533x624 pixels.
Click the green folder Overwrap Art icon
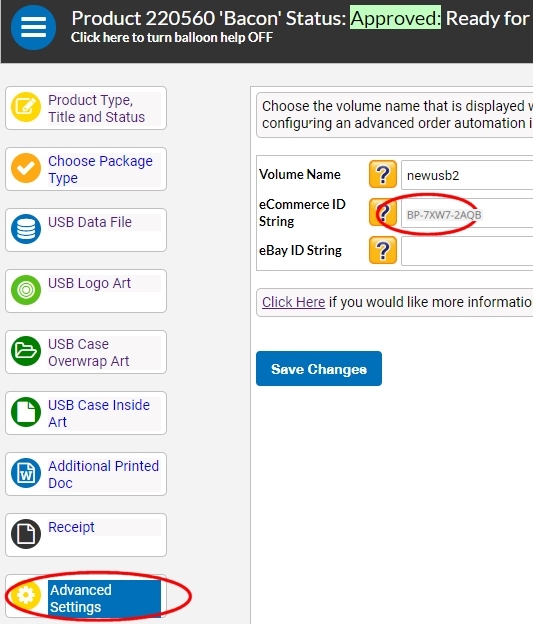pos(26,351)
